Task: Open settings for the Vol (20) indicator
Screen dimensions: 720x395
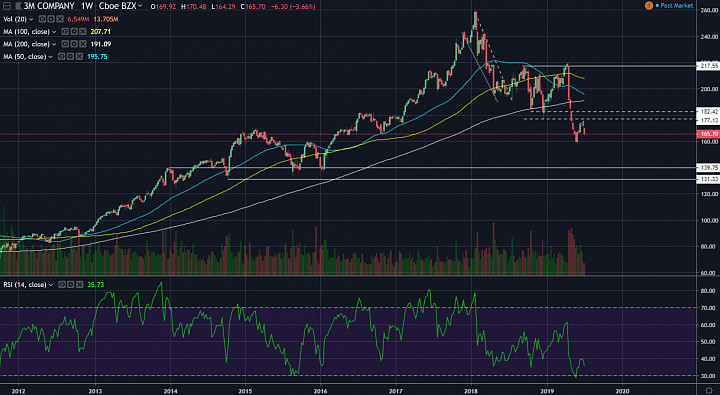Action: click(x=51, y=19)
